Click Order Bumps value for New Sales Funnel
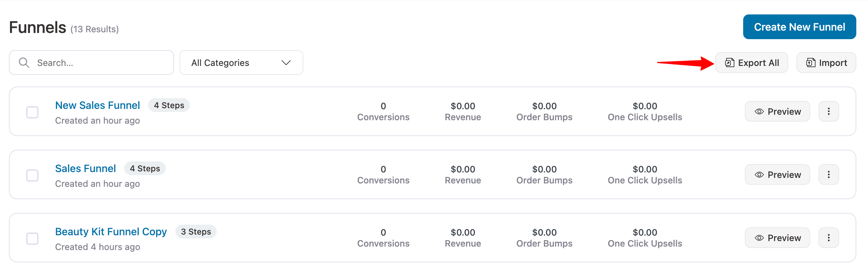The image size is (868, 272). (x=544, y=106)
